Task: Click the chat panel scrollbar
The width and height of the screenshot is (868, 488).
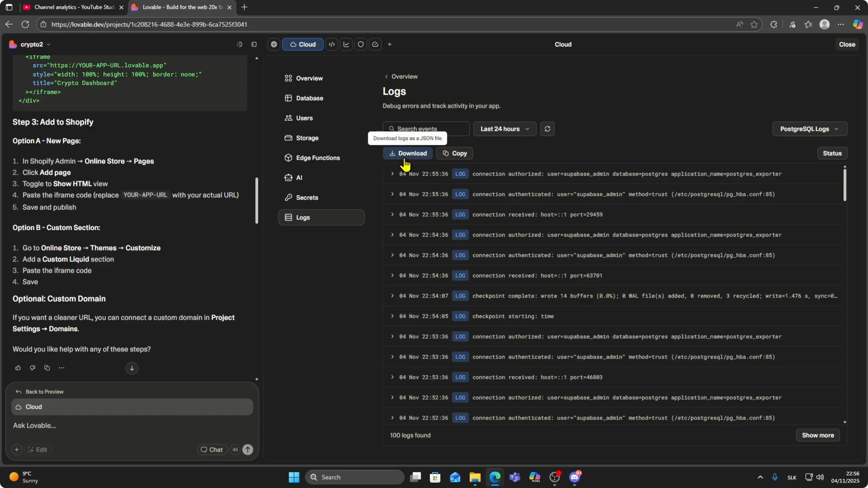Action: point(257,200)
